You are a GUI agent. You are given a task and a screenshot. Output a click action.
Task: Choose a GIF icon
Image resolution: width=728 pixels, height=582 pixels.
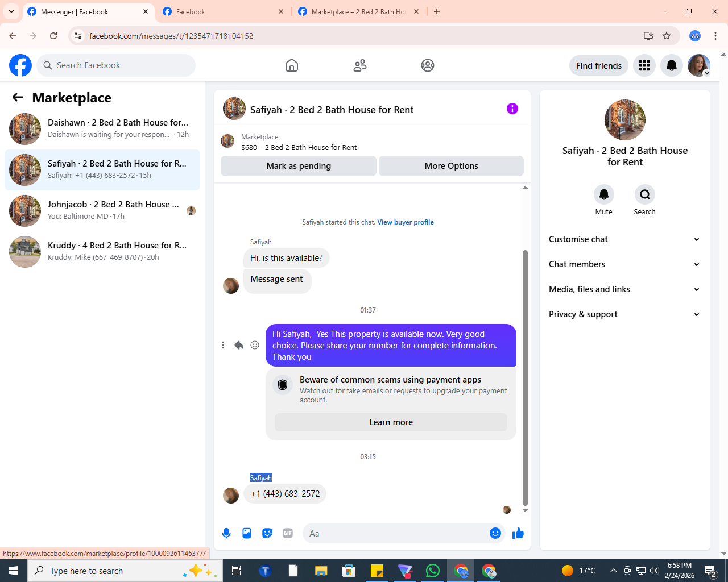pos(288,533)
